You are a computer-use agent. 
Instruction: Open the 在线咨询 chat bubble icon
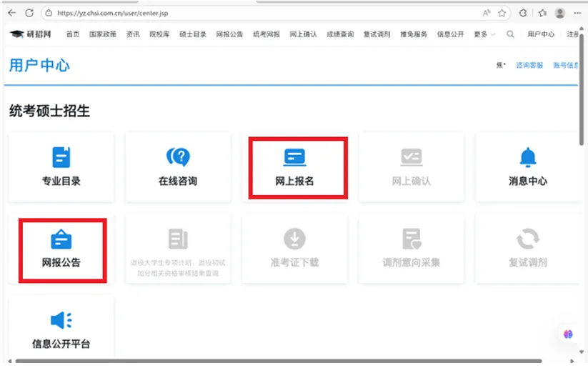click(178, 157)
